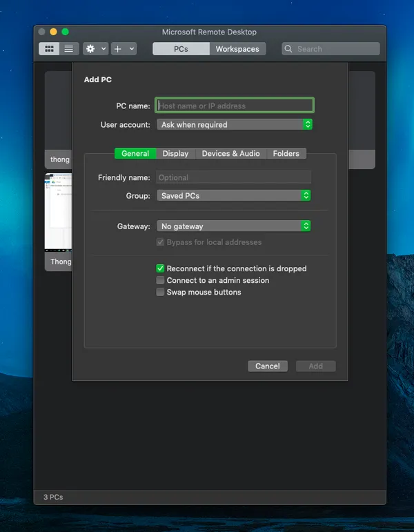Image resolution: width=414 pixels, height=532 pixels.
Task: Toggle Bypass for local addresses checkbox
Action: click(160, 242)
